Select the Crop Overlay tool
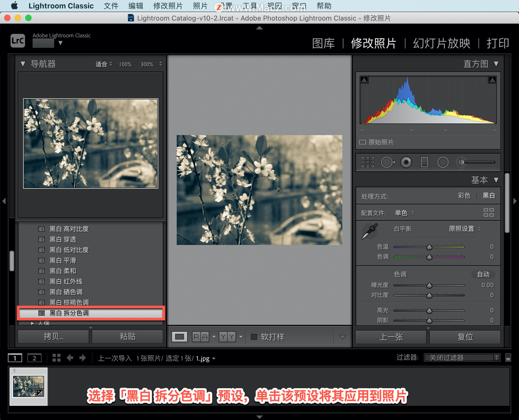519x420 pixels. click(x=368, y=162)
